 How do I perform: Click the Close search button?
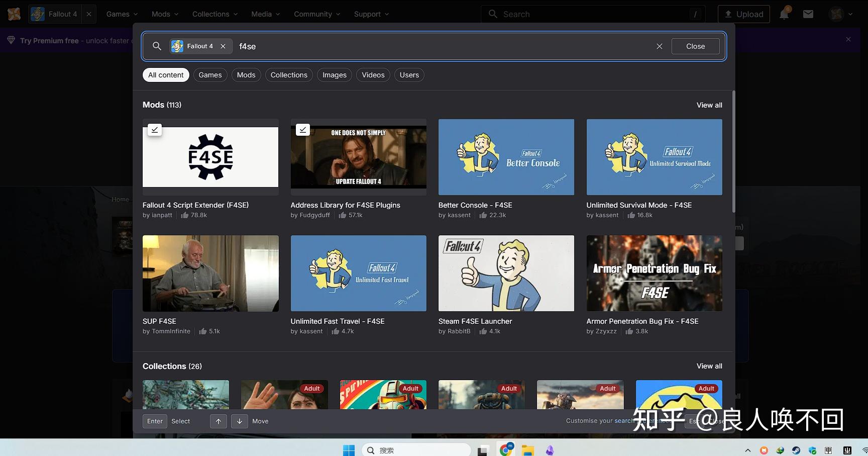click(x=695, y=46)
